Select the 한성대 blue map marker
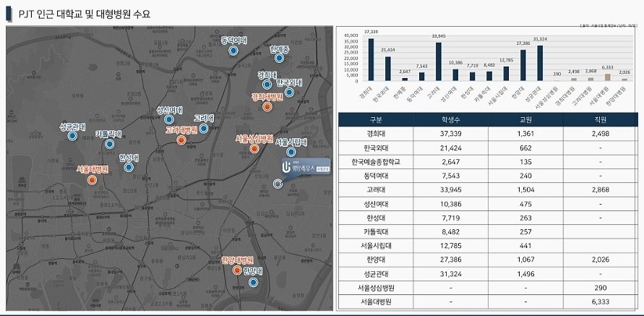 coord(129,167)
